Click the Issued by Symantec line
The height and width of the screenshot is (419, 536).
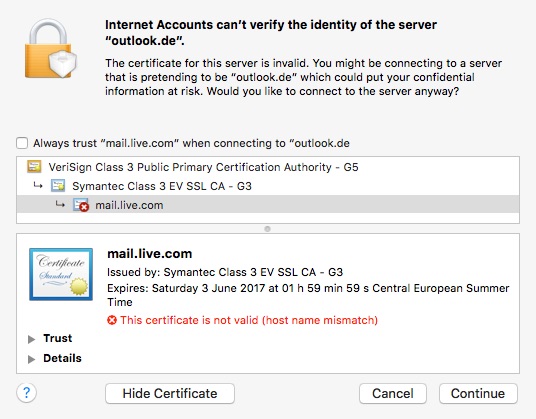[225, 272]
